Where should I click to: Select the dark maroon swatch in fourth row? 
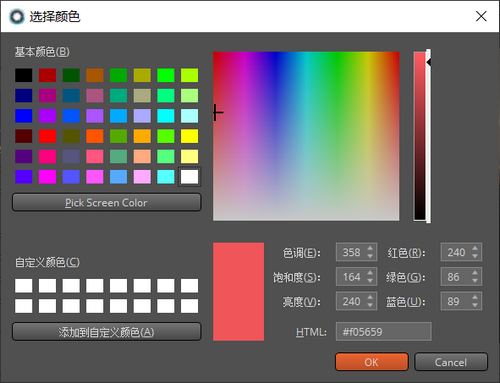tap(24, 136)
